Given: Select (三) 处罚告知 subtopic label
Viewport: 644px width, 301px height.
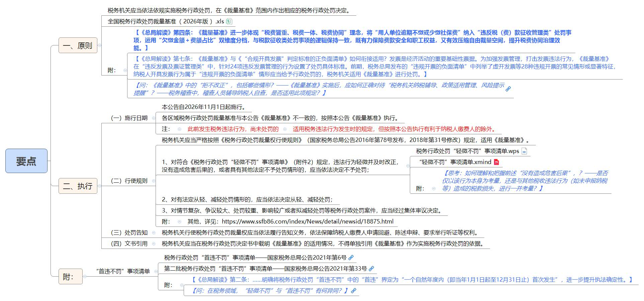Looking at the screenshot, I should click(129, 233).
